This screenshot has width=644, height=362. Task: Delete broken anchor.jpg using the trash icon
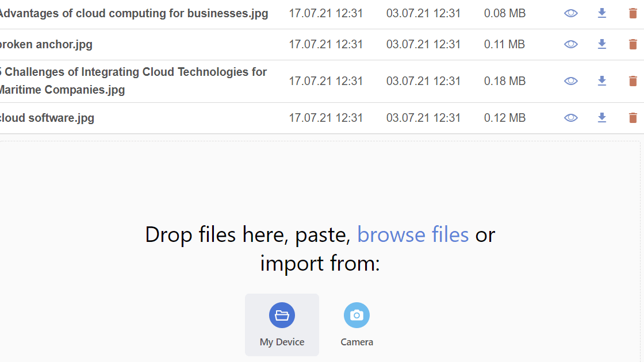(633, 44)
